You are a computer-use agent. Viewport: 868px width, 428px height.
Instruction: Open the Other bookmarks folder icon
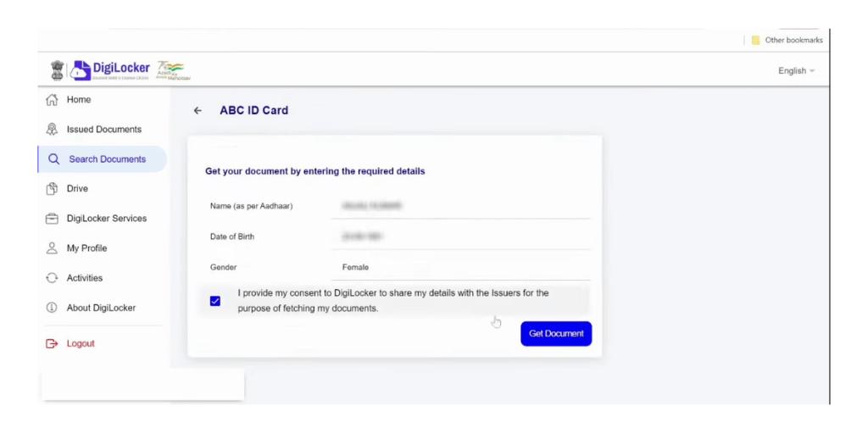click(755, 41)
